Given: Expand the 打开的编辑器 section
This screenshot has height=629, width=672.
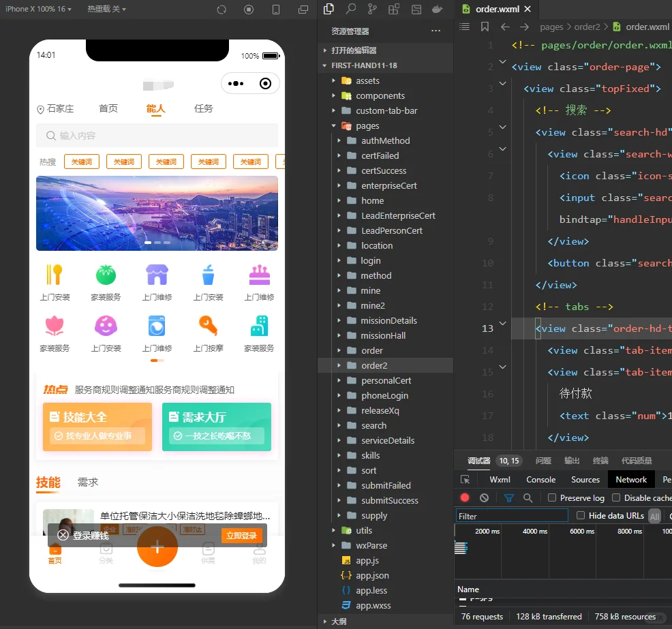Looking at the screenshot, I should (x=385, y=50).
